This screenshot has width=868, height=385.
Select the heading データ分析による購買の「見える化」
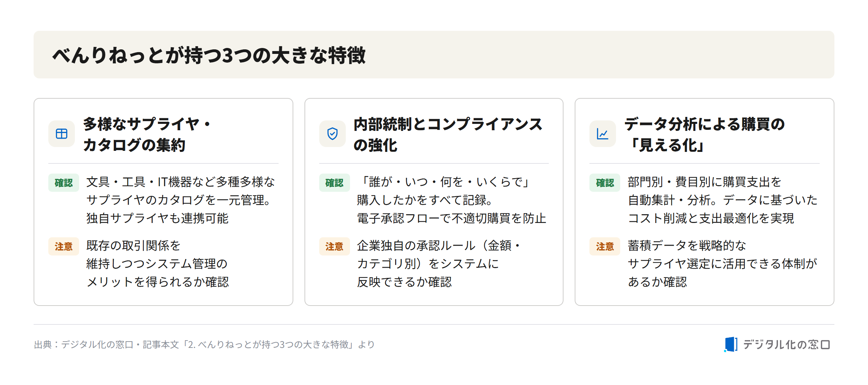coord(705,134)
